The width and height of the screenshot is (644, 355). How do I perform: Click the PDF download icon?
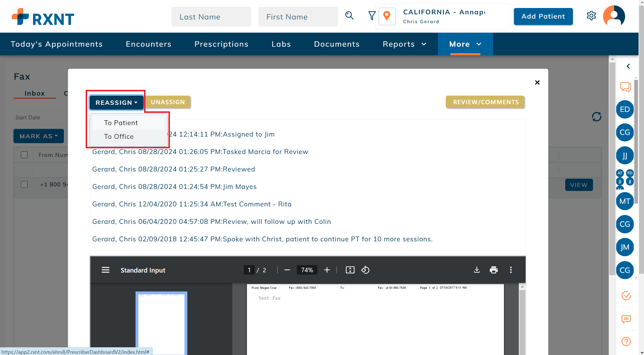tap(477, 270)
